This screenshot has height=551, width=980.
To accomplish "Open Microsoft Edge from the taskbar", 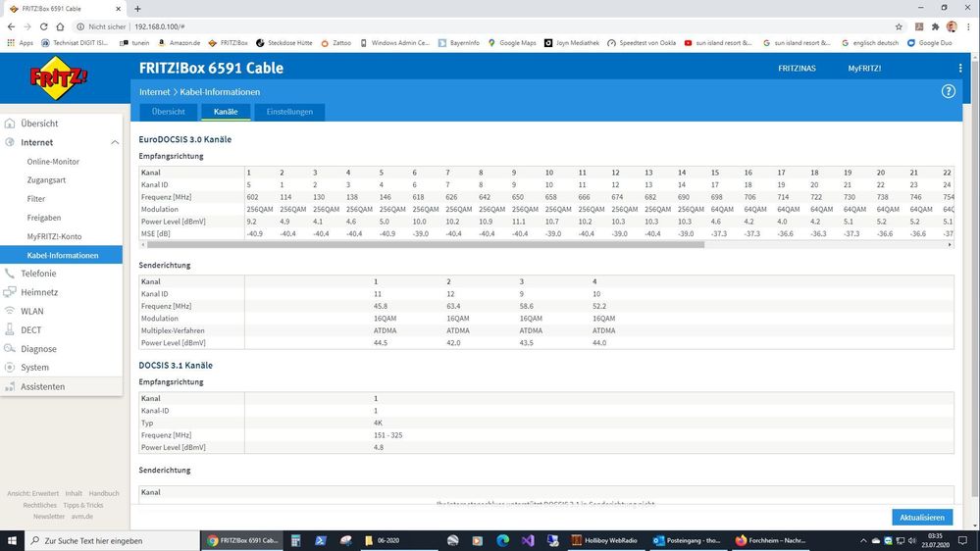I will pyautogui.click(x=502, y=540).
